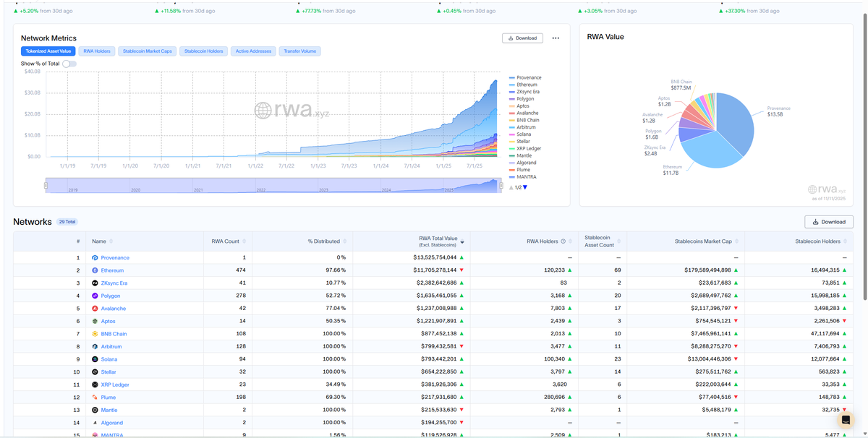Download the Network Metrics chart data

click(x=522, y=38)
